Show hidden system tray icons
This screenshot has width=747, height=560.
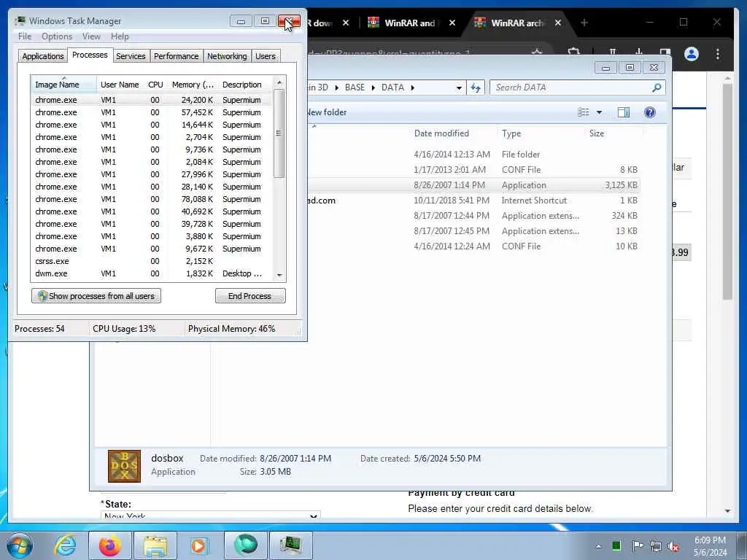pyautogui.click(x=598, y=546)
